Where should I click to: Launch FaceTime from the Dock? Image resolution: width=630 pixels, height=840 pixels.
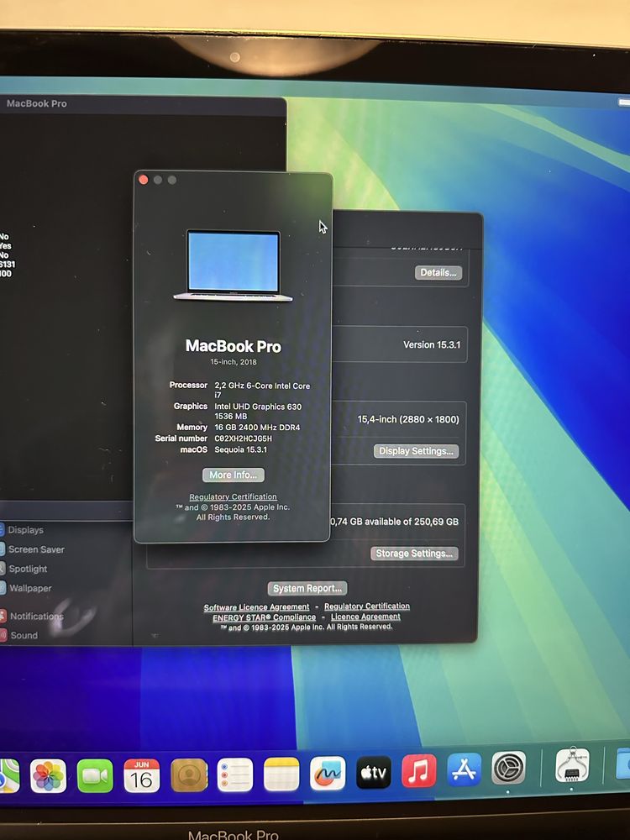[x=95, y=775]
